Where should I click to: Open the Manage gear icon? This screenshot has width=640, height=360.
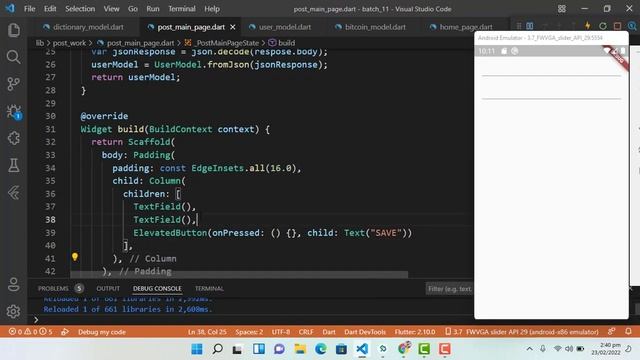(x=13, y=311)
